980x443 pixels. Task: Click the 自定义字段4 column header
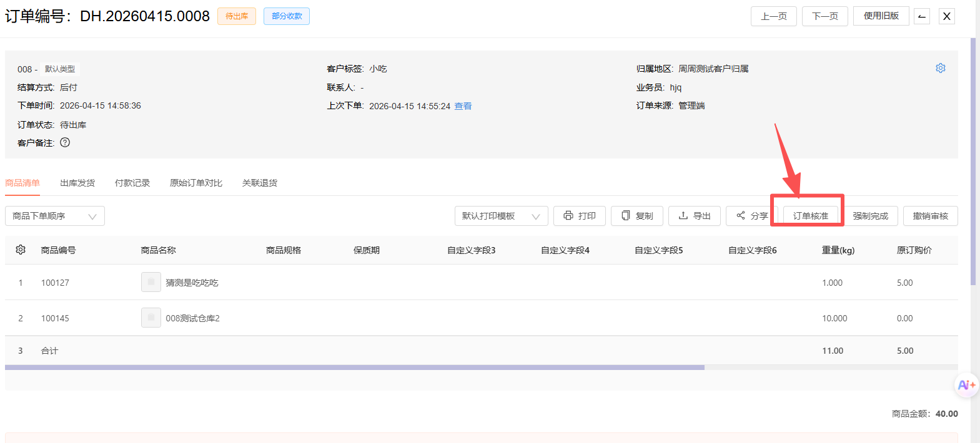565,250
